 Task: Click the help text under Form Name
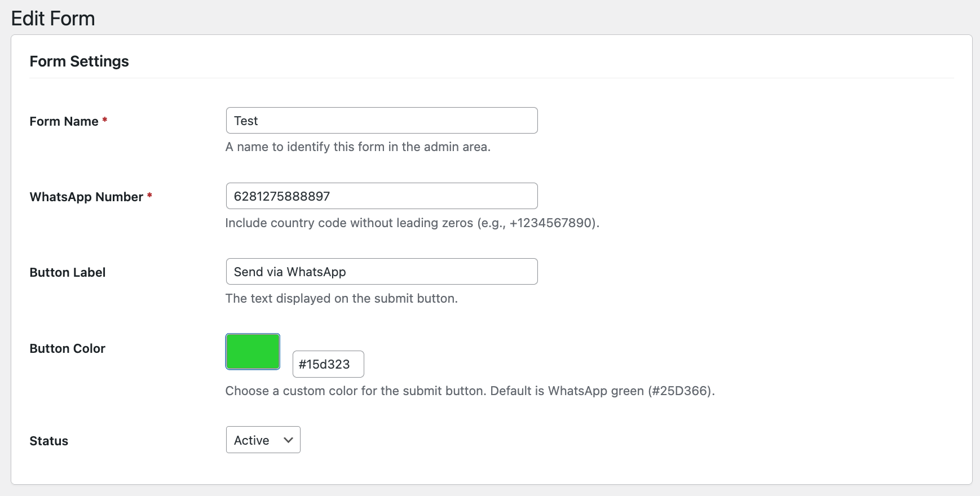357,147
